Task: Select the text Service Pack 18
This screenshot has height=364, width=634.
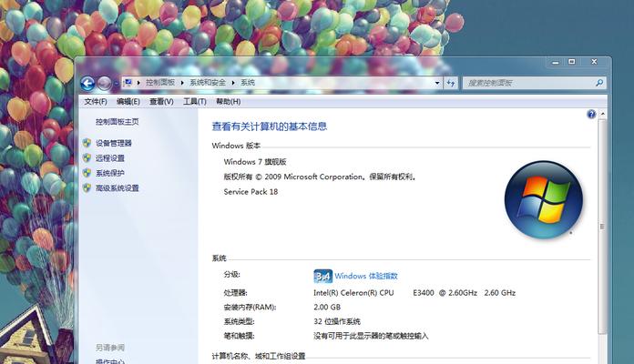Action: click(251, 191)
